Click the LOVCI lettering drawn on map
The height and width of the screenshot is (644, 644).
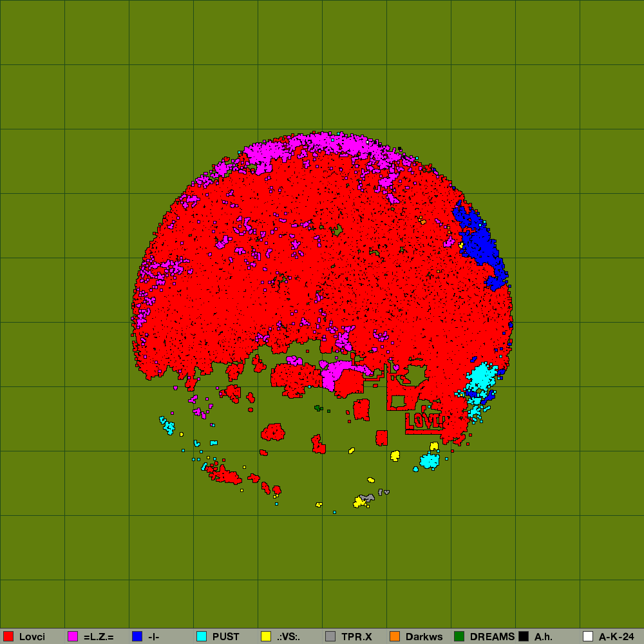tap(425, 421)
